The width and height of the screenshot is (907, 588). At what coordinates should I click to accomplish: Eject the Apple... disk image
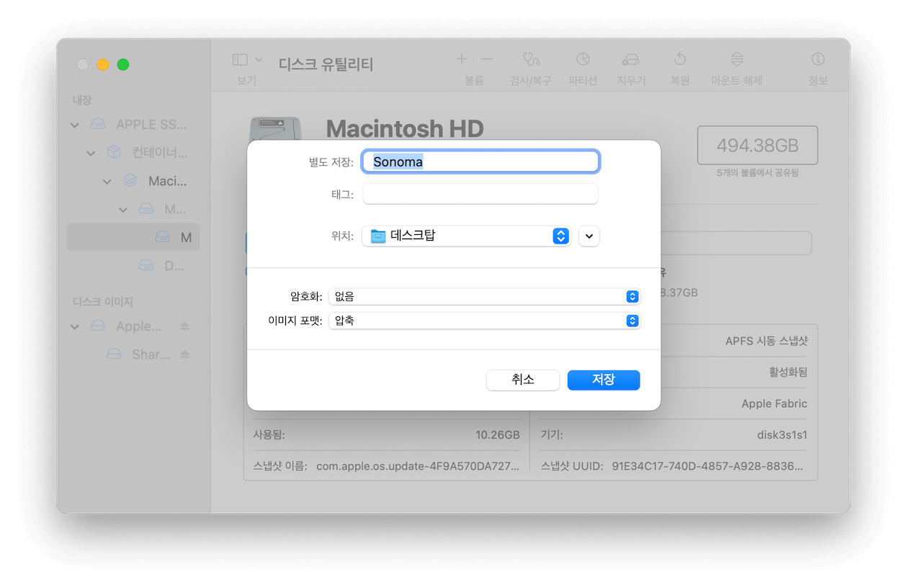pos(184,326)
